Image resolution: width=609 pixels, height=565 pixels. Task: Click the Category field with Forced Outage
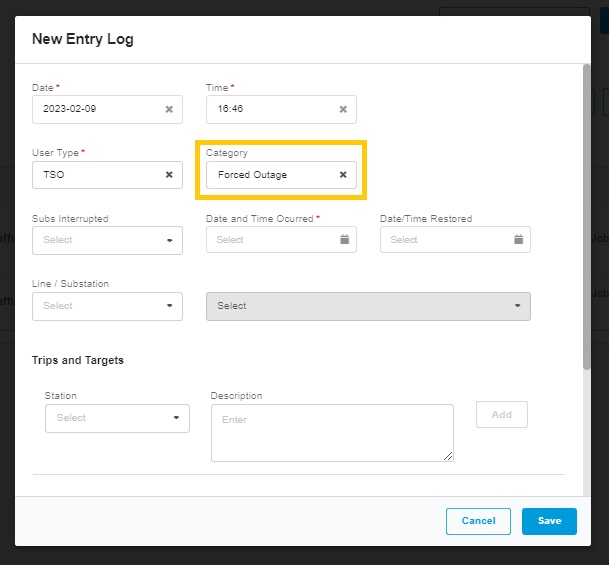268,175
